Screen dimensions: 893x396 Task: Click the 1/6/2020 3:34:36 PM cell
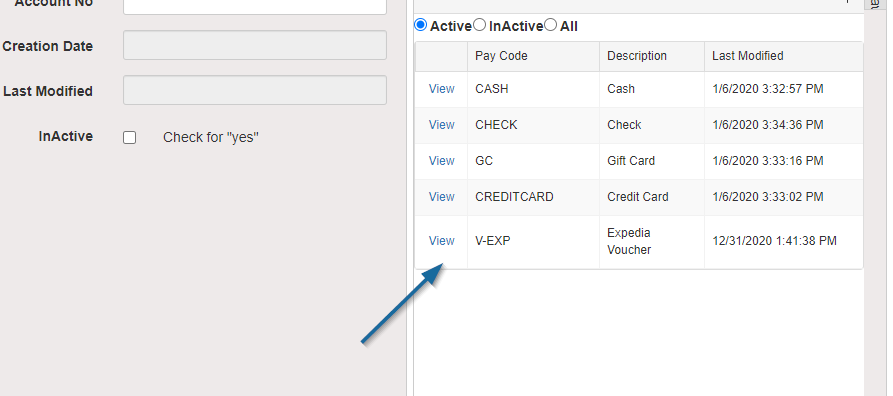pos(784,125)
